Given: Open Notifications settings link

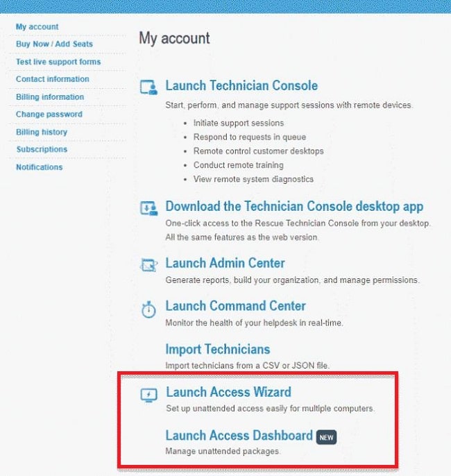Looking at the screenshot, I should point(39,167).
